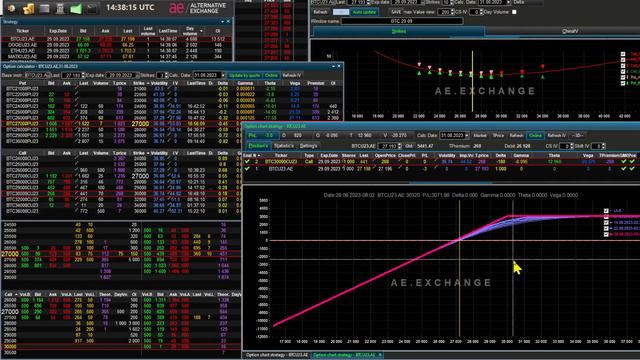Toggle bottom legend checkbox in strategy chart
Image resolution: width=640 pixels, height=360 pixels.
coord(606,234)
